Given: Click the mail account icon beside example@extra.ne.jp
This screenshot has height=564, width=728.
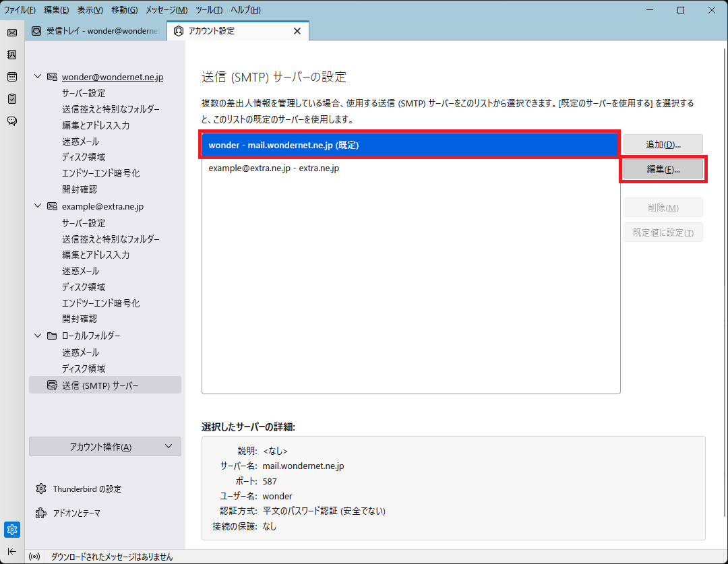Looking at the screenshot, I should click(x=52, y=206).
